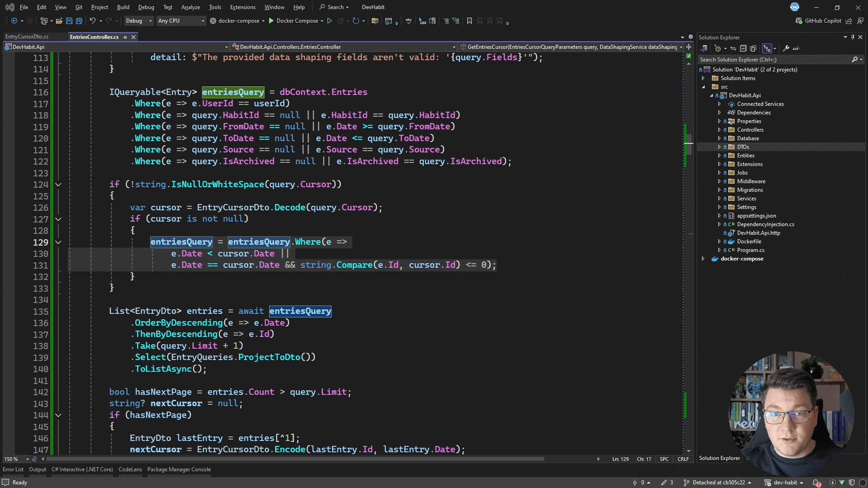Toggle the bookmark icon in toolbar

coord(469,21)
